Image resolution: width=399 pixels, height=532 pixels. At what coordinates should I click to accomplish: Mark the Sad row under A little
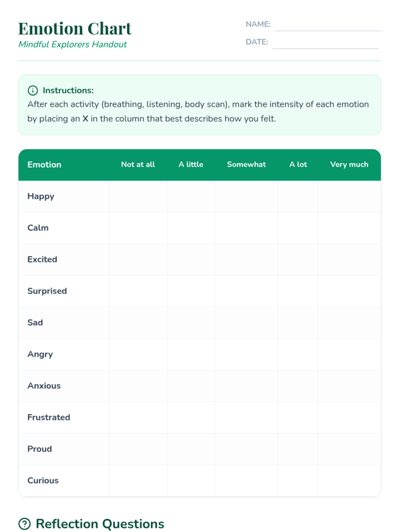(191, 323)
